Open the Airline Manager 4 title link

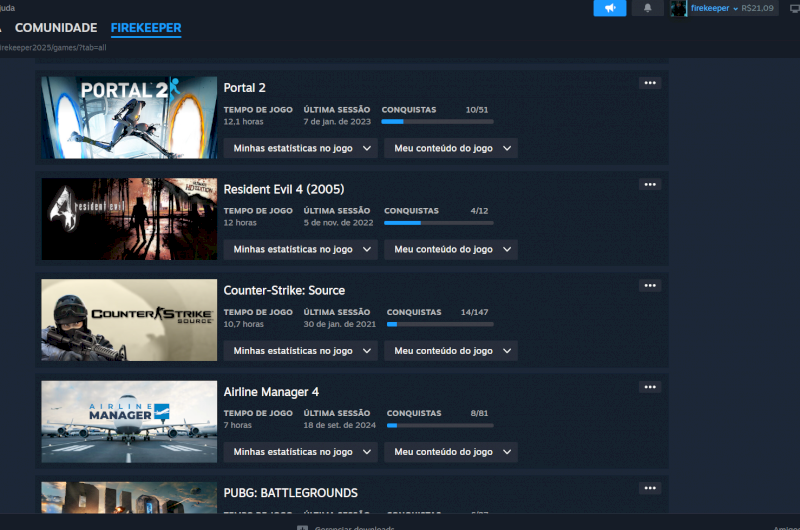point(271,392)
